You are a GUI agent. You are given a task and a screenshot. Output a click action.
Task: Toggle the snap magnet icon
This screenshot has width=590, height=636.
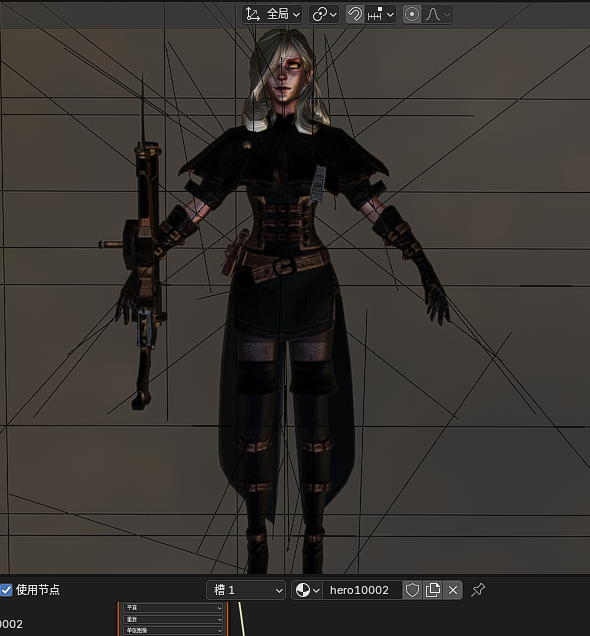[x=355, y=15]
